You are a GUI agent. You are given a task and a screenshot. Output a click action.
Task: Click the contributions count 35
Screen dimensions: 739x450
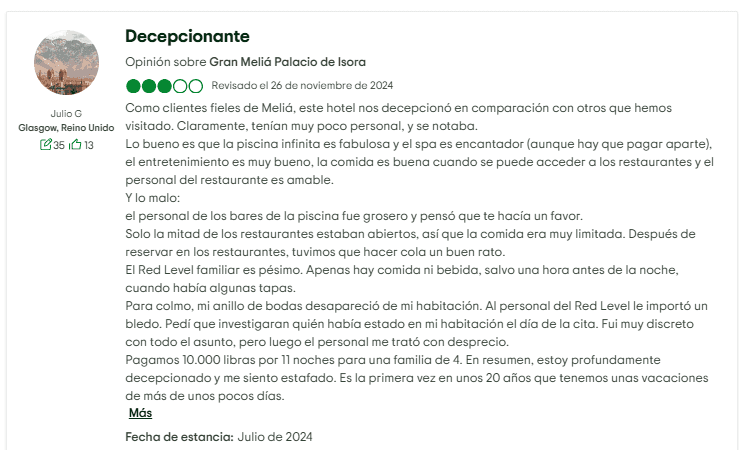click(x=59, y=145)
